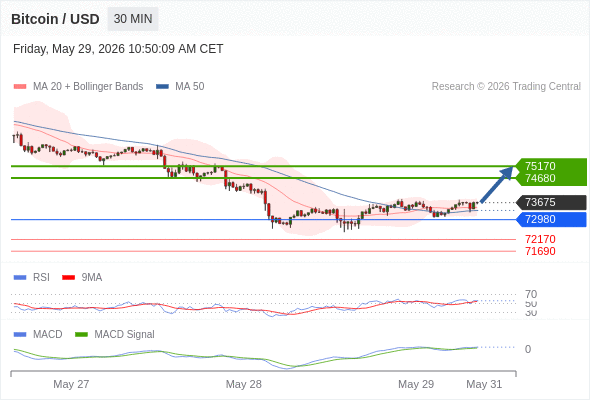590x400 pixels.
Task: Click the blue upward forecast arrow
Action: click(497, 184)
